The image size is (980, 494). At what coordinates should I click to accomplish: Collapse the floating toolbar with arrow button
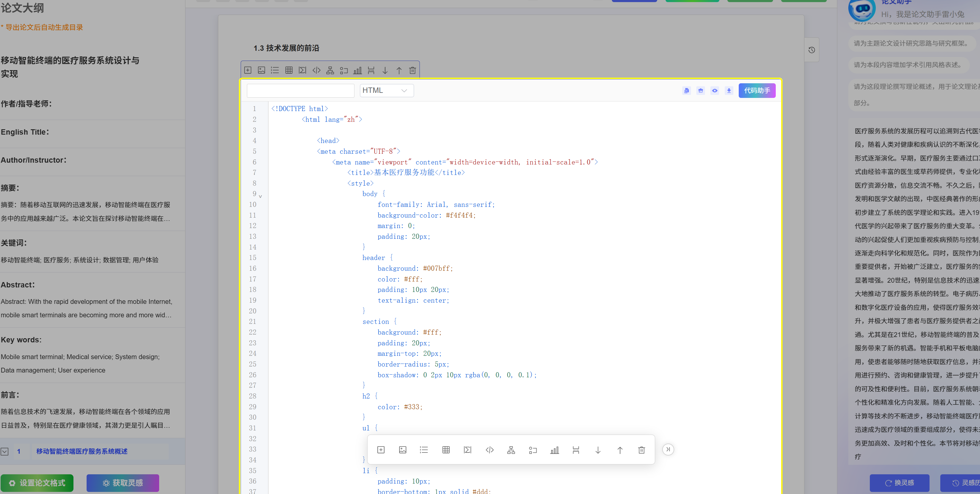tap(668, 450)
